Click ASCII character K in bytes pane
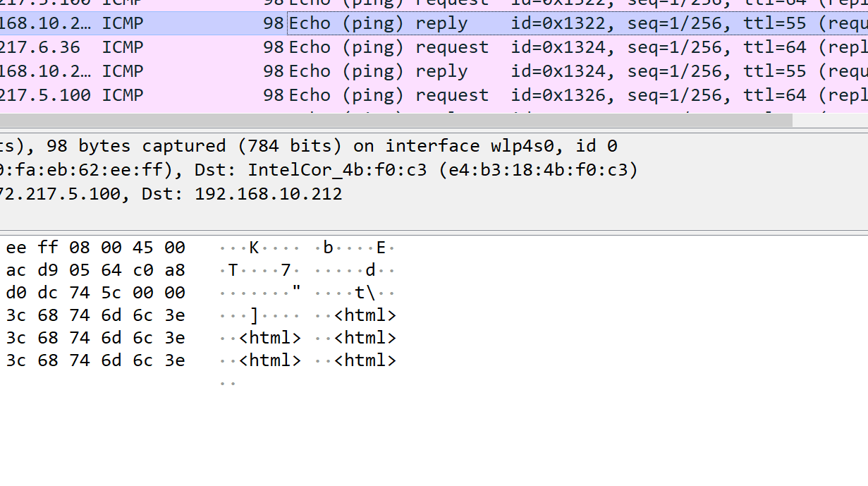Screen dimensions: 868x486 254,248
